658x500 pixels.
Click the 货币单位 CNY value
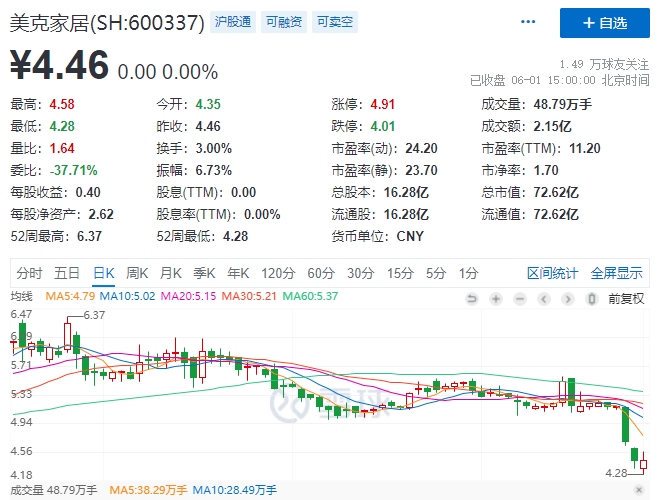pyautogui.click(x=410, y=236)
